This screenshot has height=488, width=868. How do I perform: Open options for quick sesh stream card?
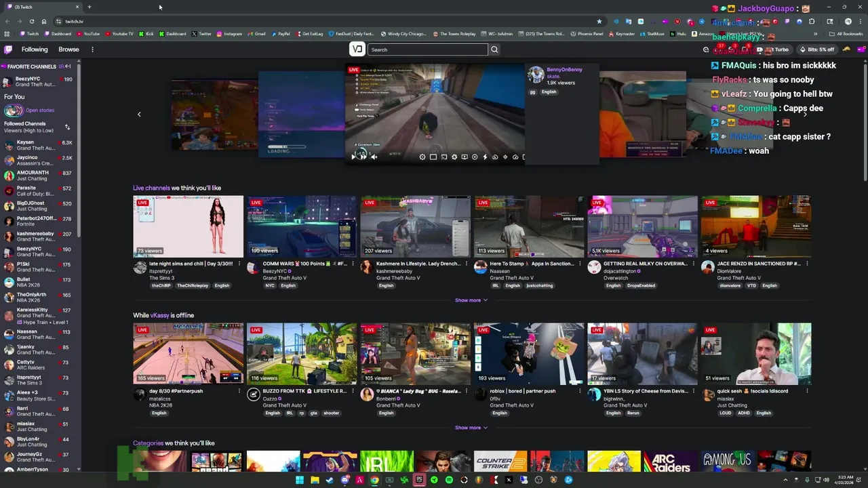click(807, 391)
